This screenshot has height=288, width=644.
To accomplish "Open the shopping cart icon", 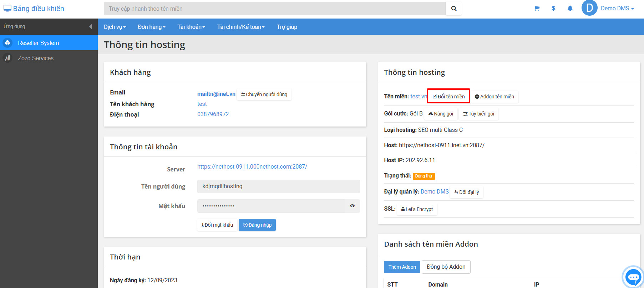I will tap(537, 9).
